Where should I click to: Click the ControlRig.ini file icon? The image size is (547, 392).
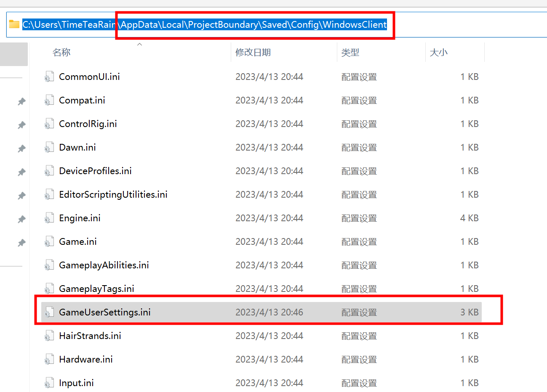[x=49, y=124]
